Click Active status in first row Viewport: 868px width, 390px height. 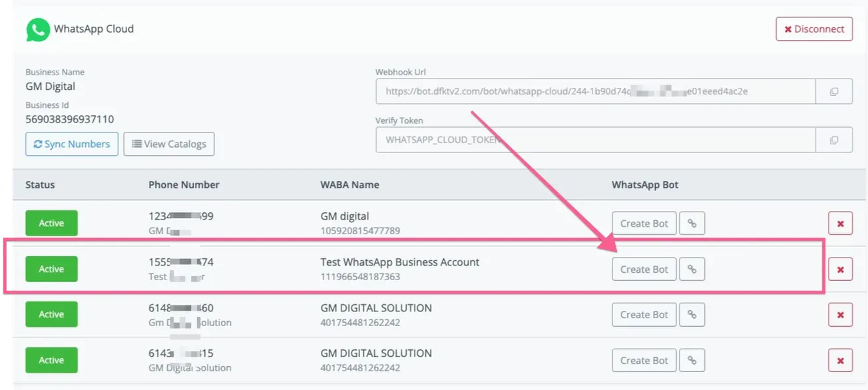point(51,223)
